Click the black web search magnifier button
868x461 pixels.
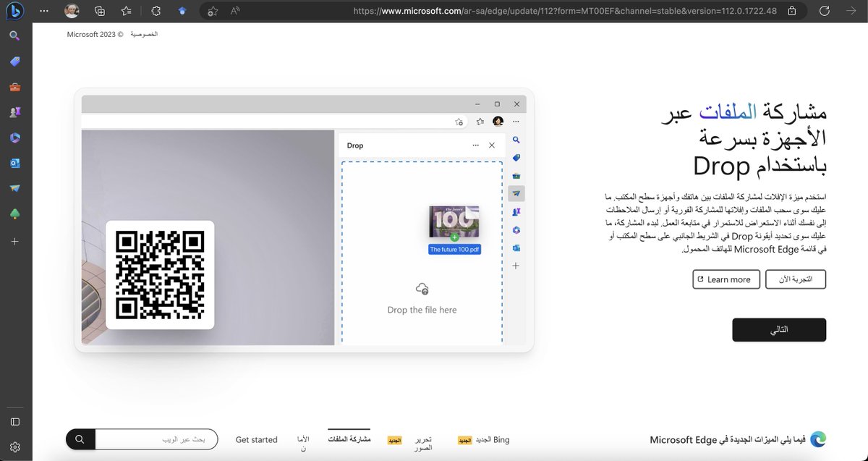pyautogui.click(x=80, y=439)
